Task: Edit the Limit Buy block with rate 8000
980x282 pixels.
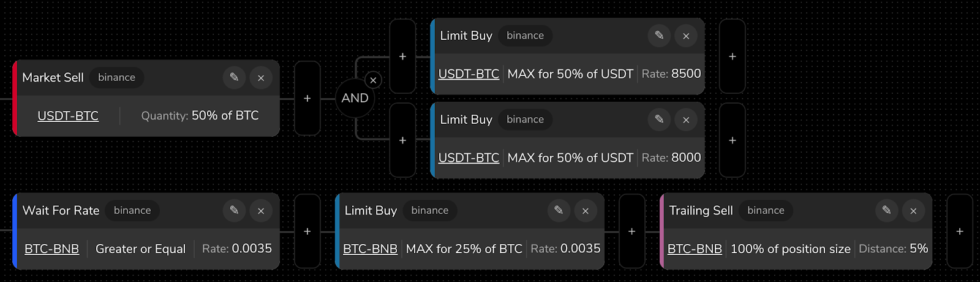Action: point(659,120)
